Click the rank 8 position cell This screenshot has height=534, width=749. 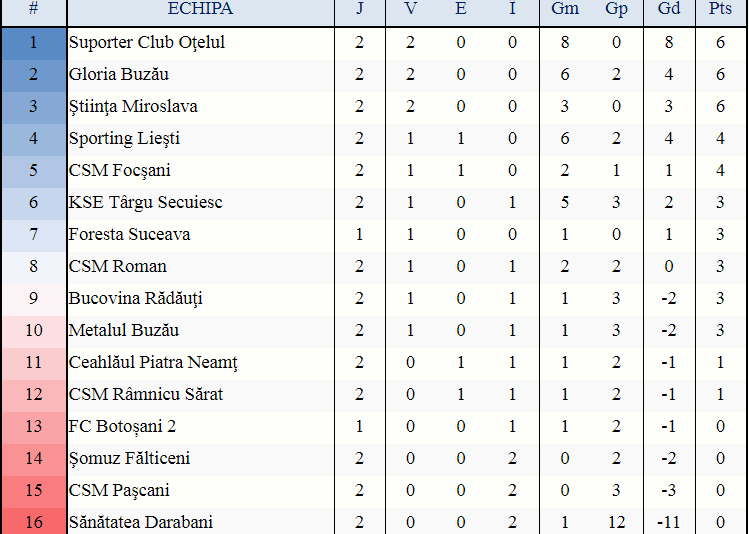(33, 266)
